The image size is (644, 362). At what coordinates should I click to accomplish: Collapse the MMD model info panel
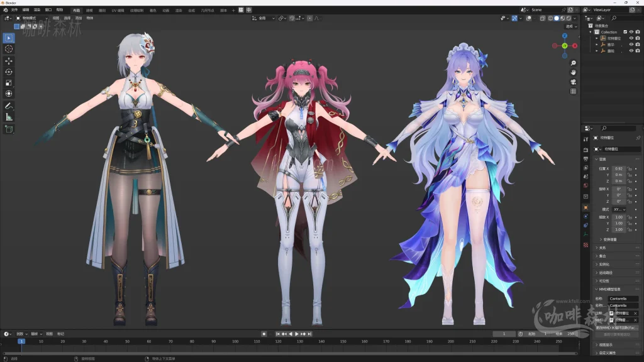(x=596, y=289)
